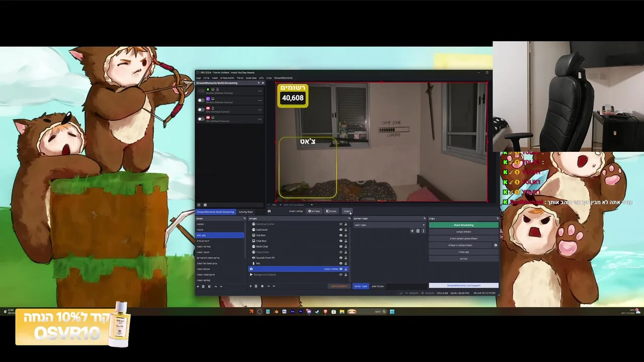The height and width of the screenshot is (362, 644).
Task: Open options for Kick Shotist output
Action: tap(260, 91)
